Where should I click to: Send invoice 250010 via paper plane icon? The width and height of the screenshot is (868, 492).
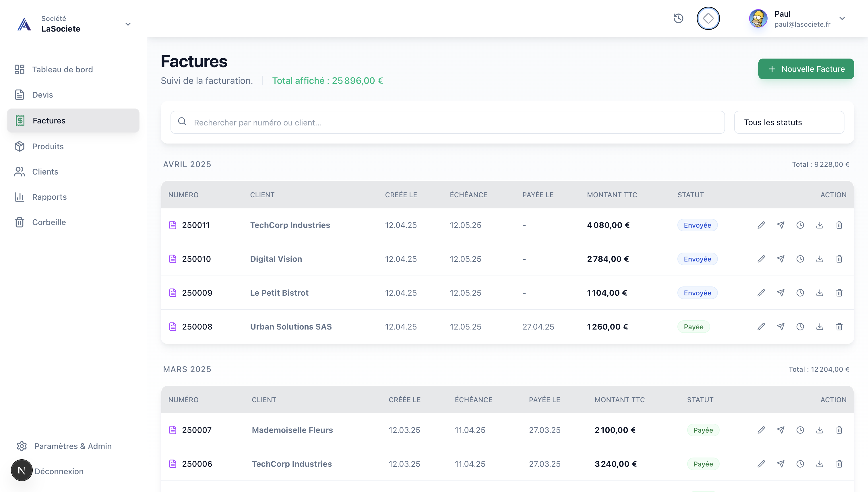pos(780,259)
